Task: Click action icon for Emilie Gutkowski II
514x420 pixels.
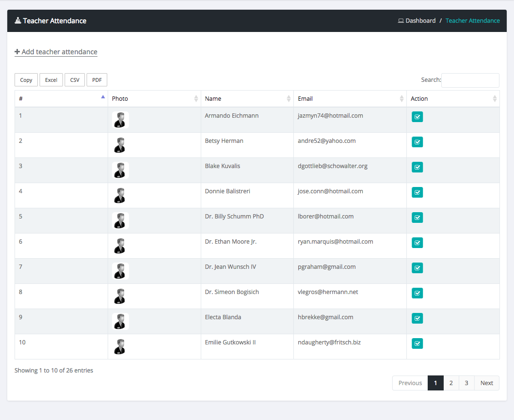Action: pyautogui.click(x=417, y=343)
